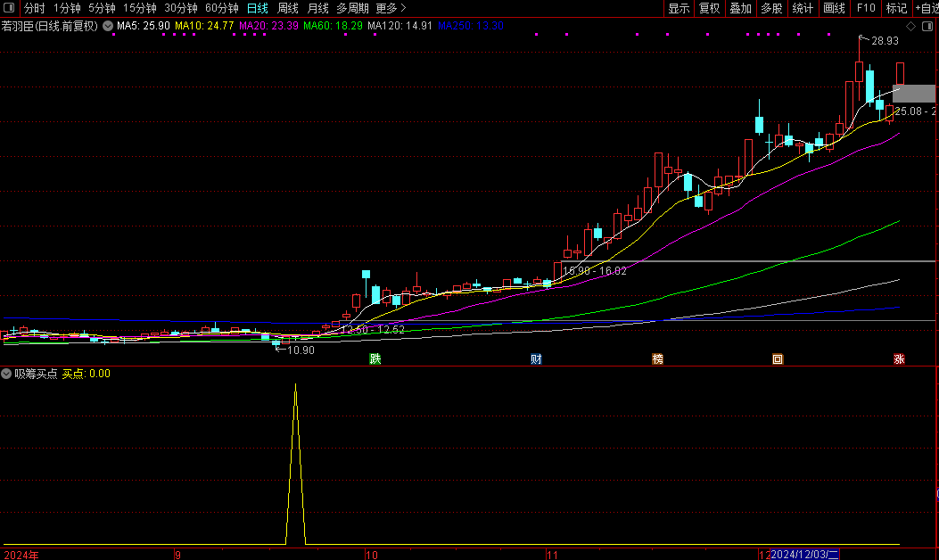
Task: Select the 15分钟 period tab
Action: pos(139,8)
